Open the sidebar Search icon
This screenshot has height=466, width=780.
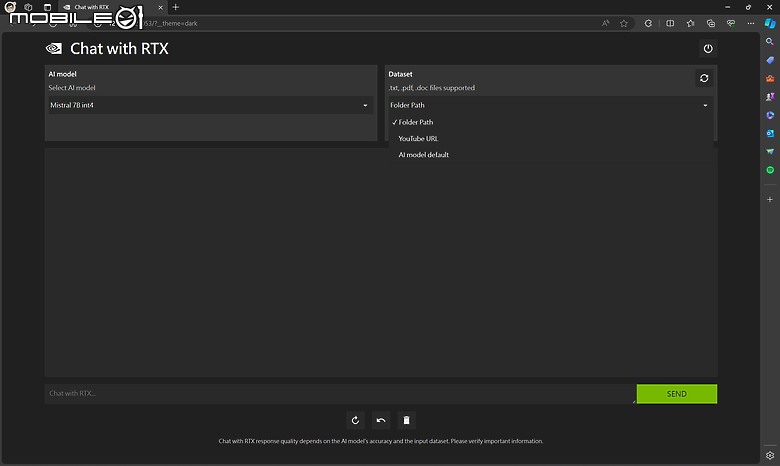(770, 42)
